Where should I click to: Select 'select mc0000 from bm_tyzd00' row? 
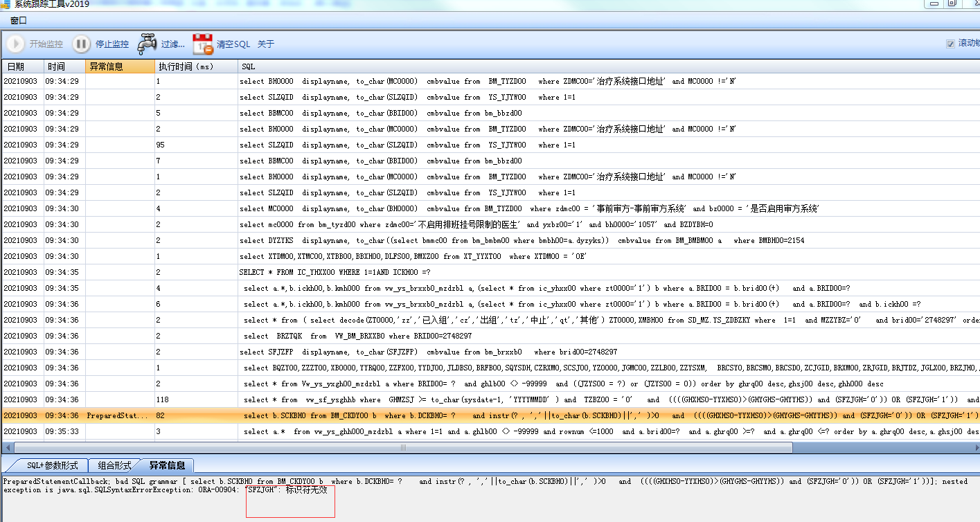[490, 224]
